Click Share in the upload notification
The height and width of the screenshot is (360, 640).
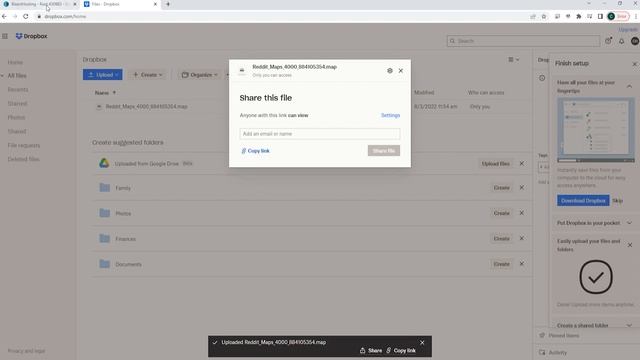click(371, 351)
